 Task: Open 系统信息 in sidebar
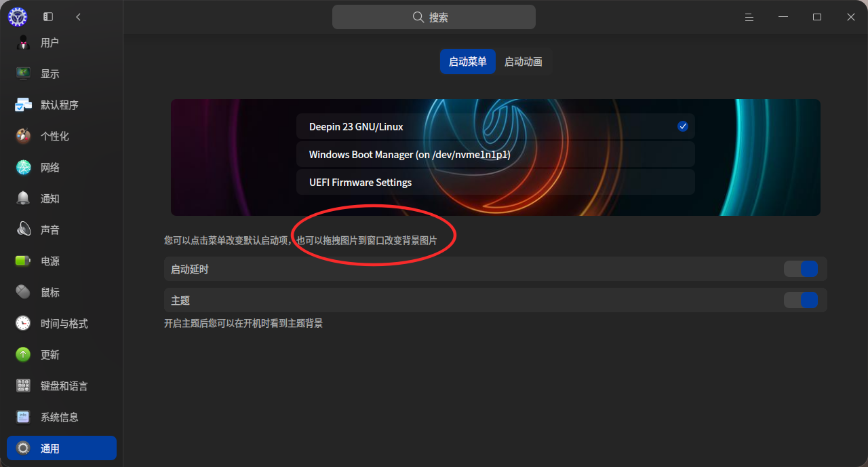click(x=62, y=417)
